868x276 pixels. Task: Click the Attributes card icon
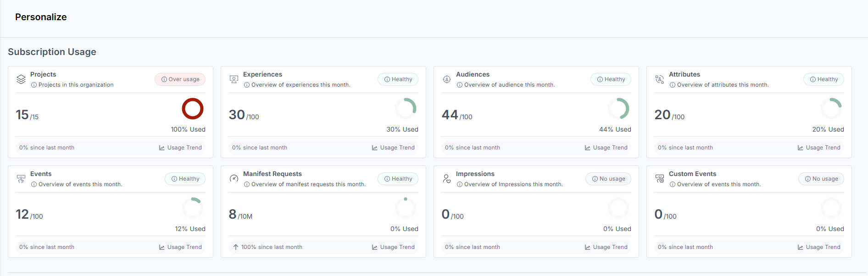click(660, 79)
